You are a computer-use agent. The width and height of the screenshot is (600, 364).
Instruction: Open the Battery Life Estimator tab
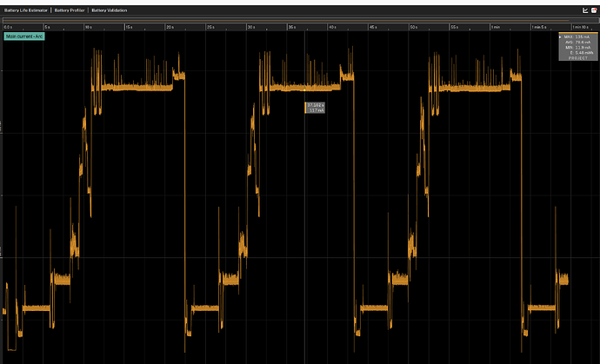click(26, 10)
